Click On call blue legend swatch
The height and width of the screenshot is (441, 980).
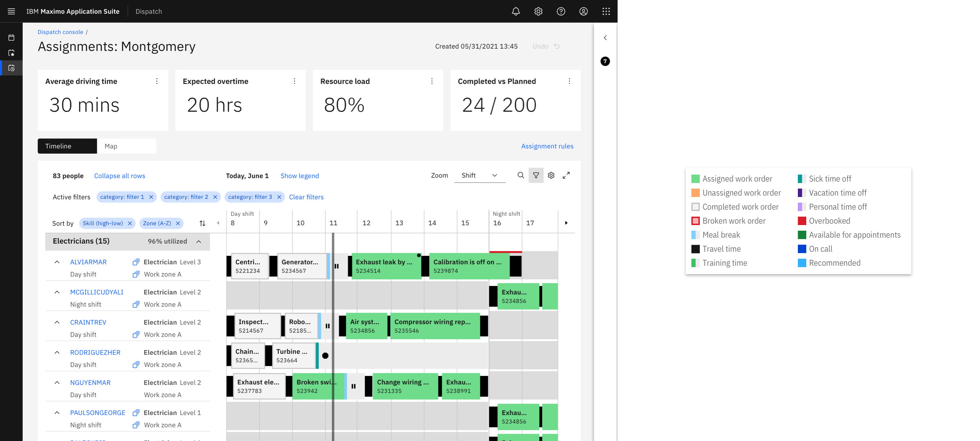(802, 249)
